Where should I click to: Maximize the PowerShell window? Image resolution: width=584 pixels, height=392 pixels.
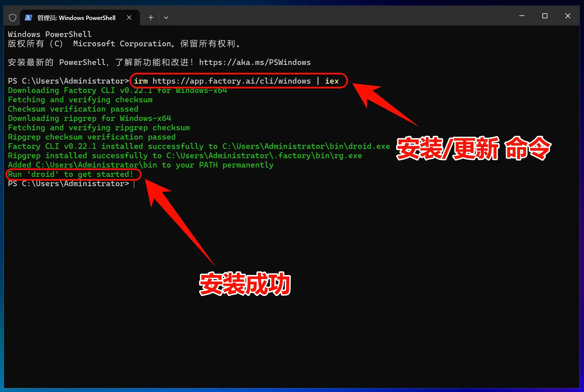(x=545, y=16)
